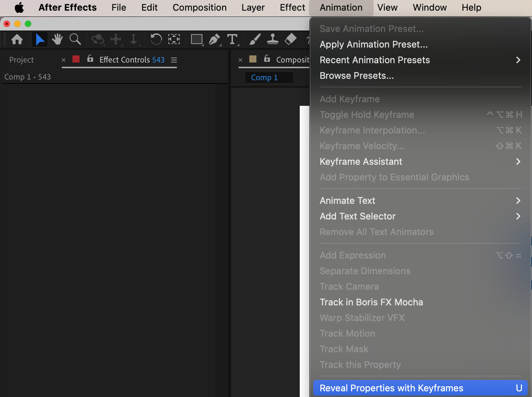Image resolution: width=532 pixels, height=397 pixels.
Task: Click Reveal Properties with Keyframes
Action: [x=391, y=388]
